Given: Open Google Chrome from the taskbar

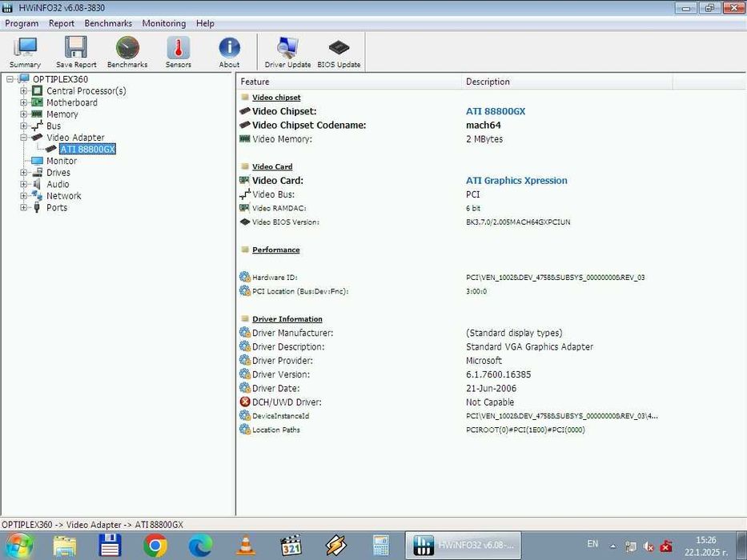Looking at the screenshot, I should (155, 546).
